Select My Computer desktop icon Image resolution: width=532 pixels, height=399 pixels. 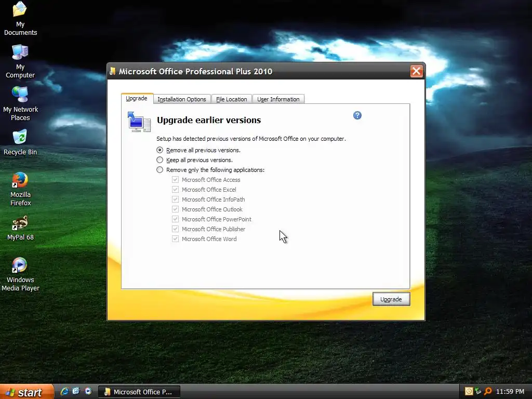(20, 61)
